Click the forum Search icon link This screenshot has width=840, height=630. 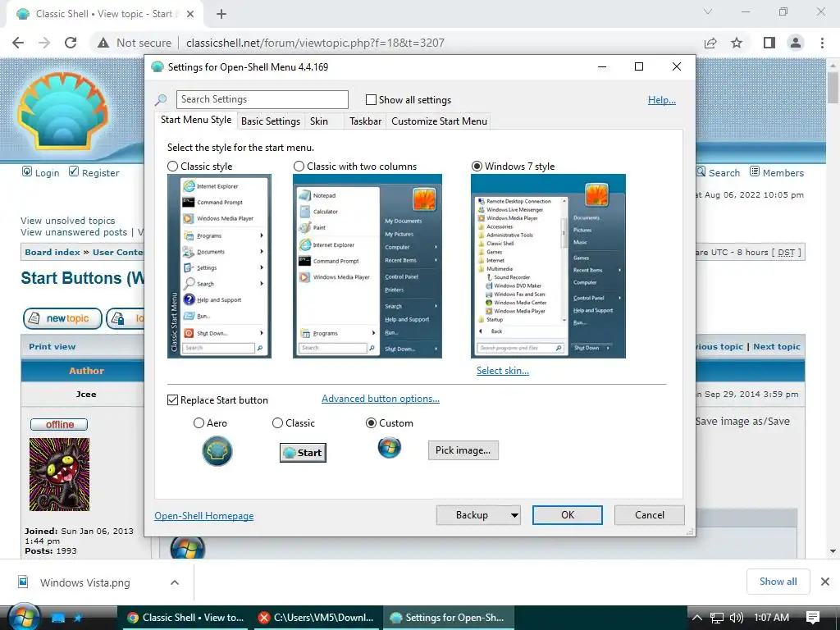[x=701, y=172]
